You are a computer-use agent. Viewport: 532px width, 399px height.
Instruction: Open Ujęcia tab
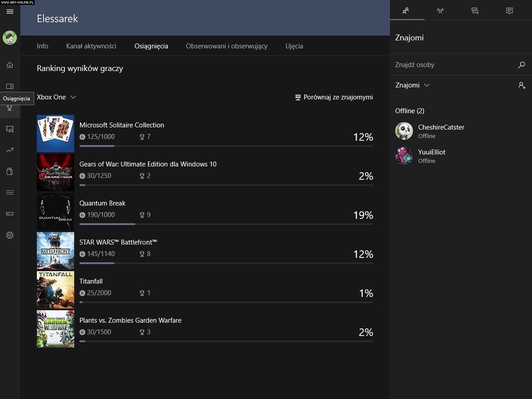(294, 47)
